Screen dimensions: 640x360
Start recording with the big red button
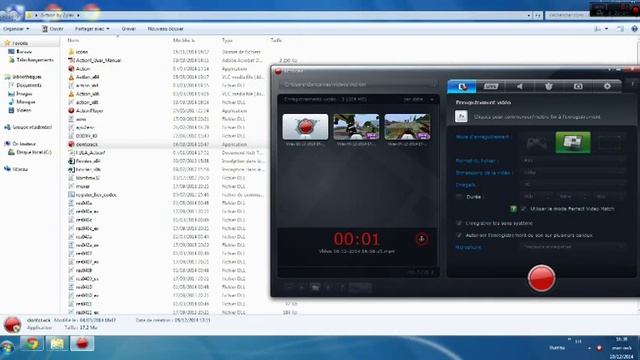(541, 278)
